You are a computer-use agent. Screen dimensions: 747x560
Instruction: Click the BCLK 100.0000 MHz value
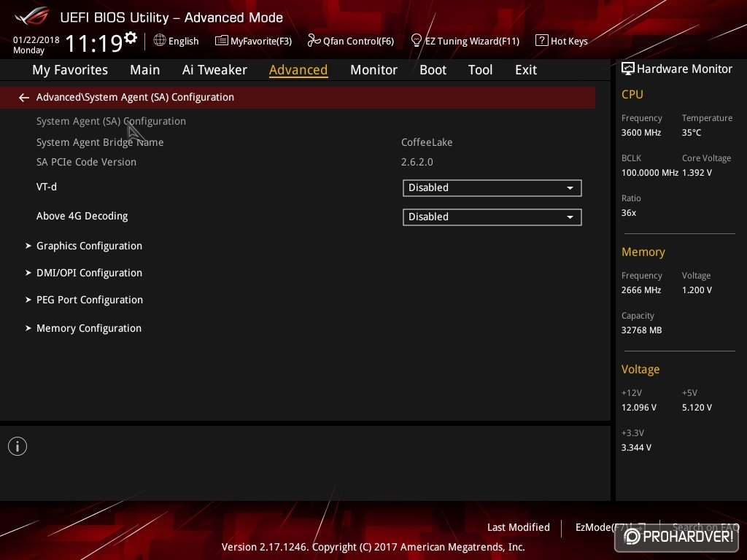[650, 173]
